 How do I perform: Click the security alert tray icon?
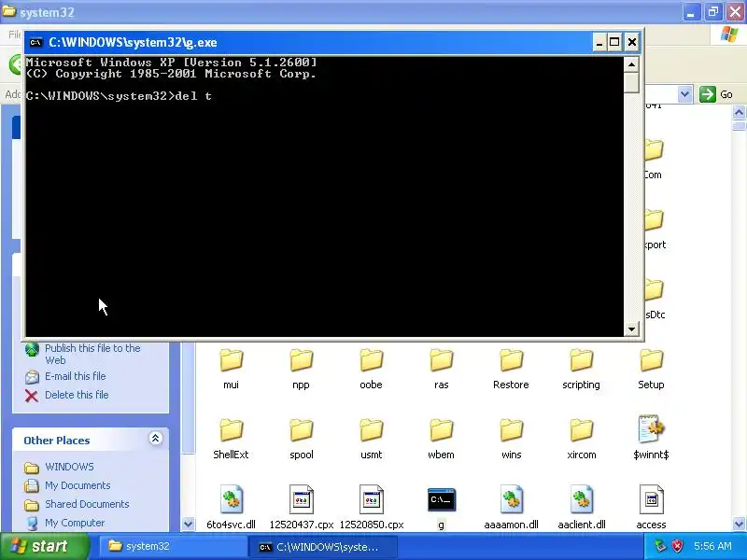point(678,546)
